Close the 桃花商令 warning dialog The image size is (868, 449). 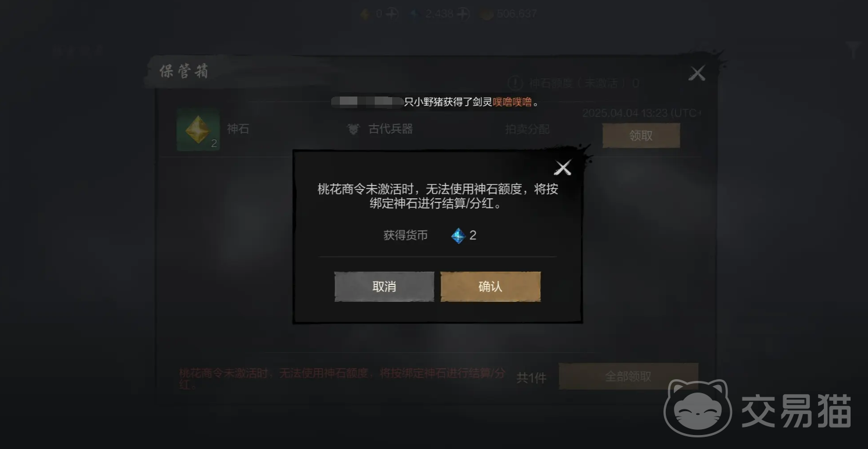point(562,168)
